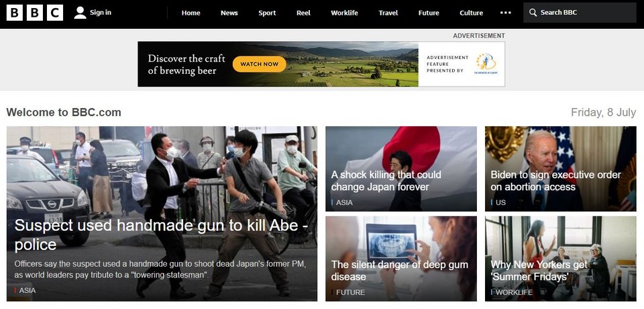Click 'ADVERTISEMENT FEATURE PRESENTED BY' text
This screenshot has height=309, width=644.
coord(447,64)
